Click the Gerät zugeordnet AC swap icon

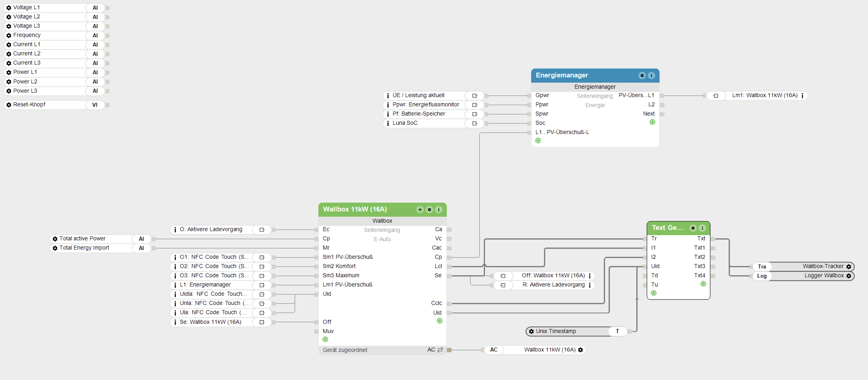coord(440,350)
